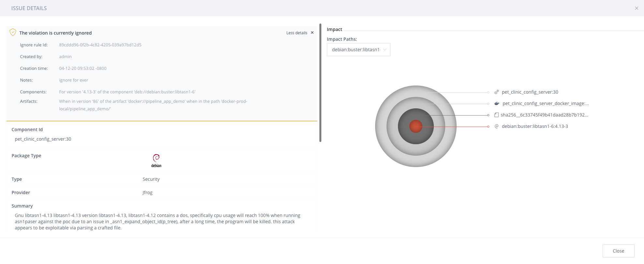644x264 pixels.
Task: Click the small X next to Less details
Action: 312,33
